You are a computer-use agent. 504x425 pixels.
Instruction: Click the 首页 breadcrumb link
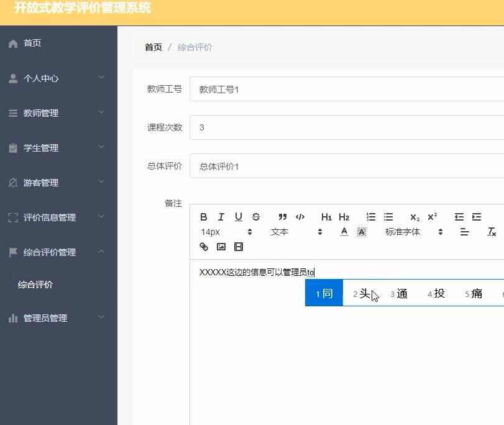coord(153,46)
